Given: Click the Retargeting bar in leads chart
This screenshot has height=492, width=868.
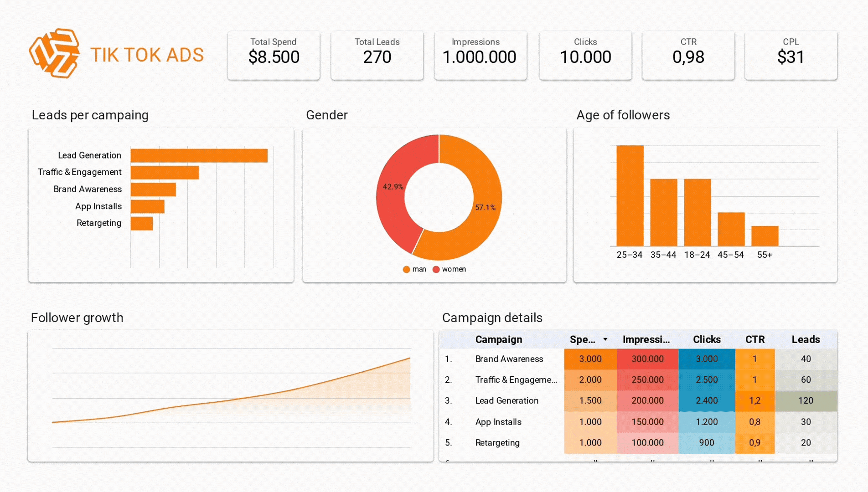Looking at the screenshot, I should tap(142, 223).
